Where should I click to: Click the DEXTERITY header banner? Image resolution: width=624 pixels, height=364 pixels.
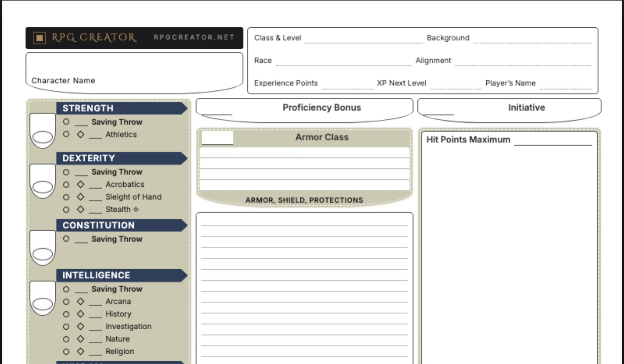point(122,158)
